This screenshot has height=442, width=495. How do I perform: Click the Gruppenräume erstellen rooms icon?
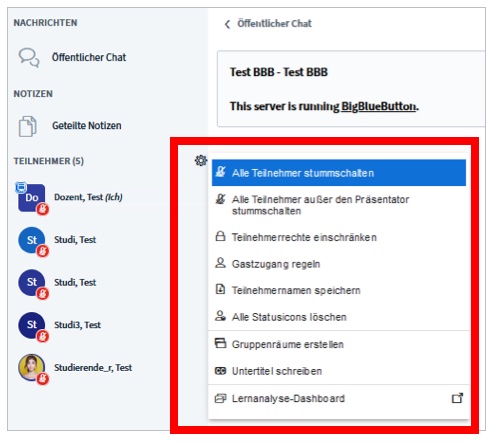[x=220, y=343]
